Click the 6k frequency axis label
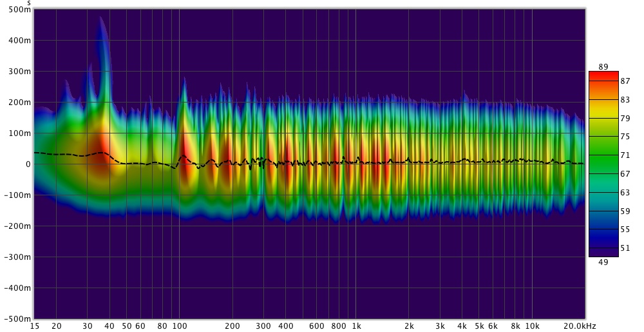Screen dimensions: 644x332 point(493,326)
